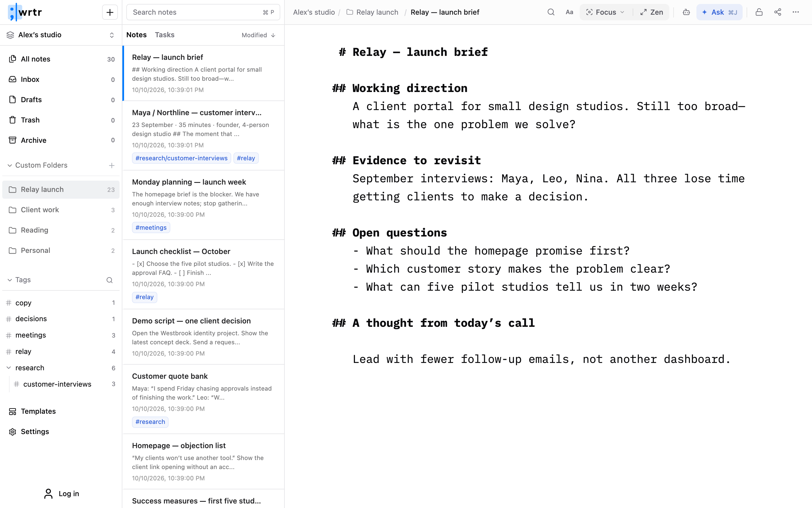Collapse the research tag group
Image resolution: width=812 pixels, height=508 pixels.
(x=9, y=367)
